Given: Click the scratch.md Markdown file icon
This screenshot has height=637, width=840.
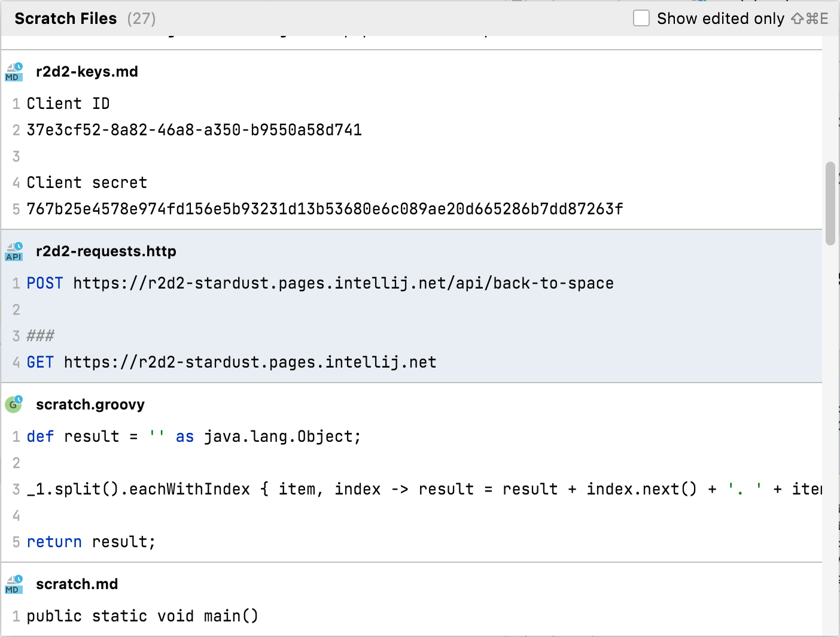Looking at the screenshot, I should (x=14, y=584).
